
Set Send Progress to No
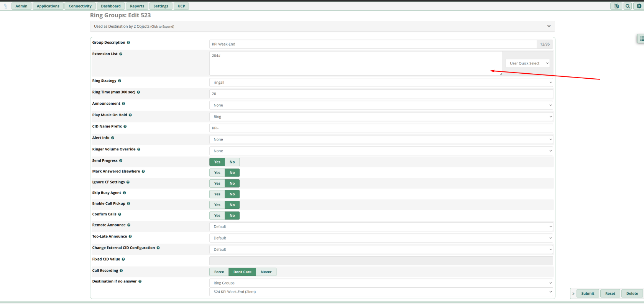232,162
